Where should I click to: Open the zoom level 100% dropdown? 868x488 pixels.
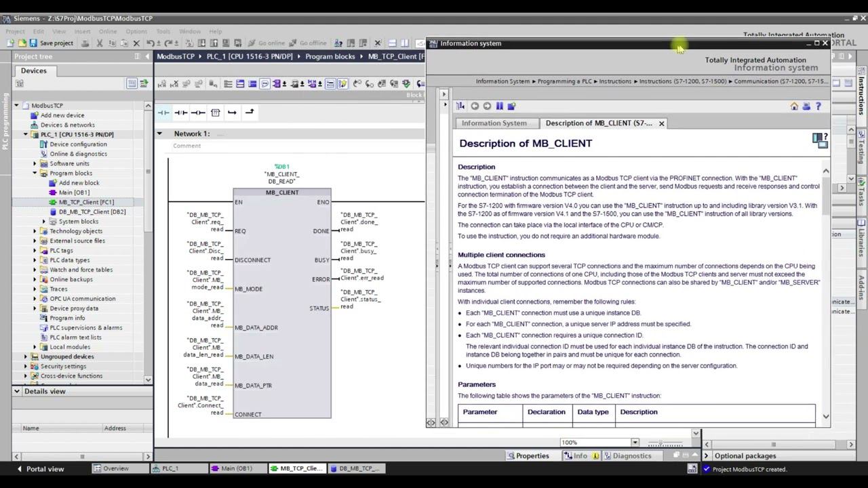[635, 443]
